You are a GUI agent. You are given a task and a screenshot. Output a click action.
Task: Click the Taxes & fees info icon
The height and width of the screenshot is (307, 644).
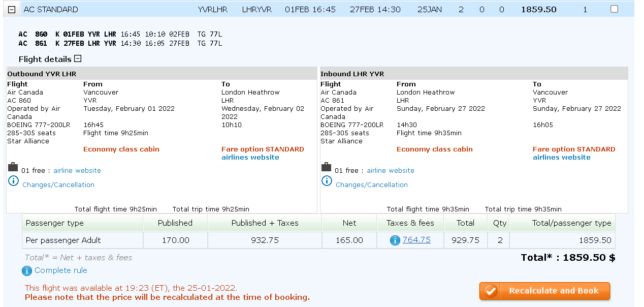(x=395, y=240)
